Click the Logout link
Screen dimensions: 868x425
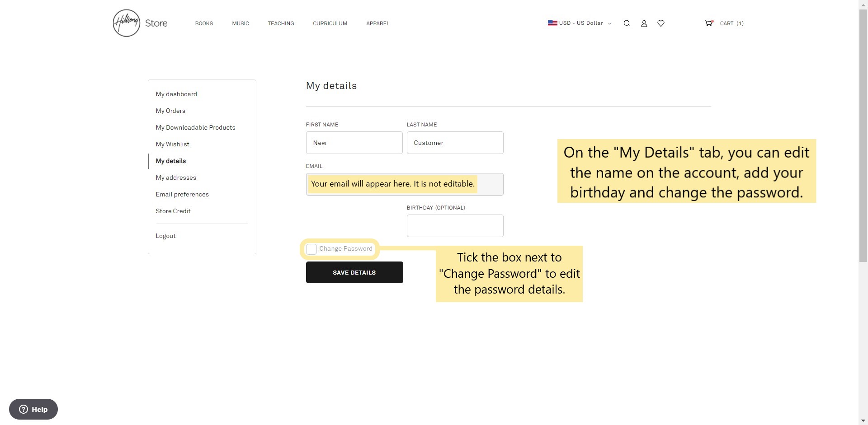pos(165,236)
